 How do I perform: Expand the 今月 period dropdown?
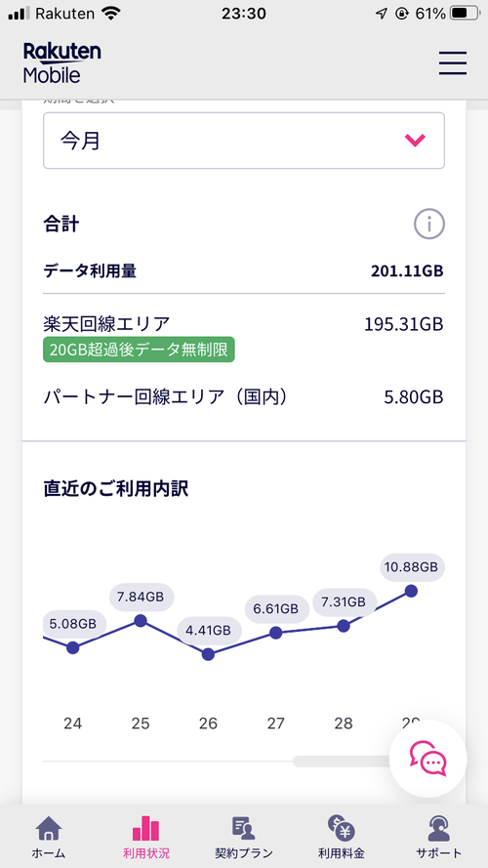[x=244, y=141]
